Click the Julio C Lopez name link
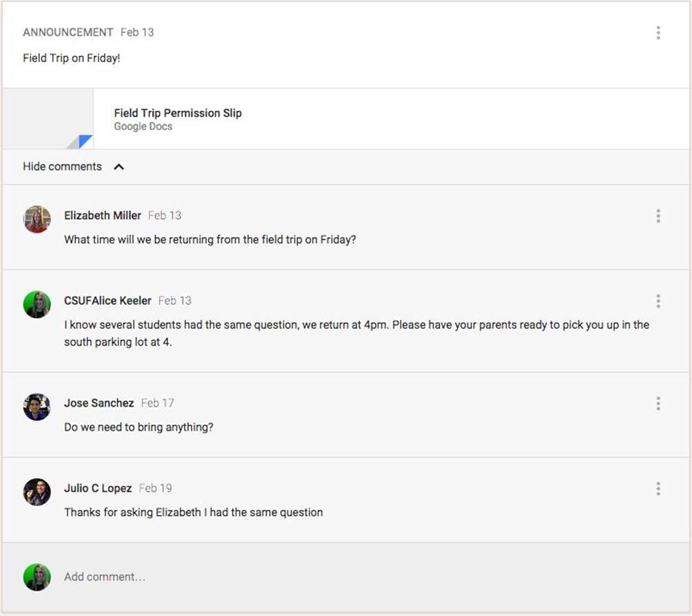Screen dimensions: 692x616 coord(98,488)
